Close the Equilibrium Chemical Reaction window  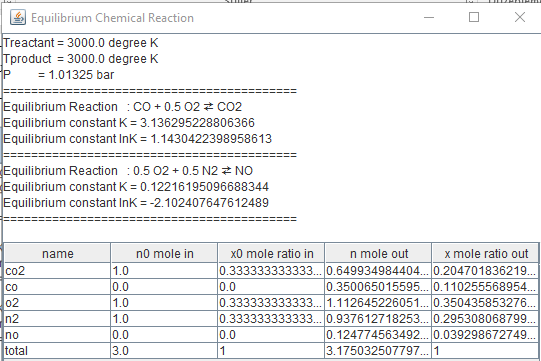(520, 17)
